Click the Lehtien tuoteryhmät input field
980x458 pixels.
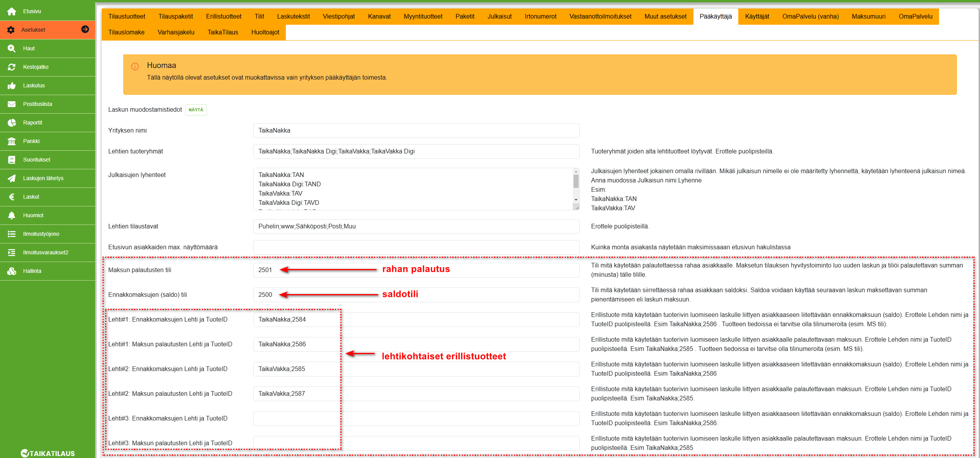pyautogui.click(x=416, y=152)
